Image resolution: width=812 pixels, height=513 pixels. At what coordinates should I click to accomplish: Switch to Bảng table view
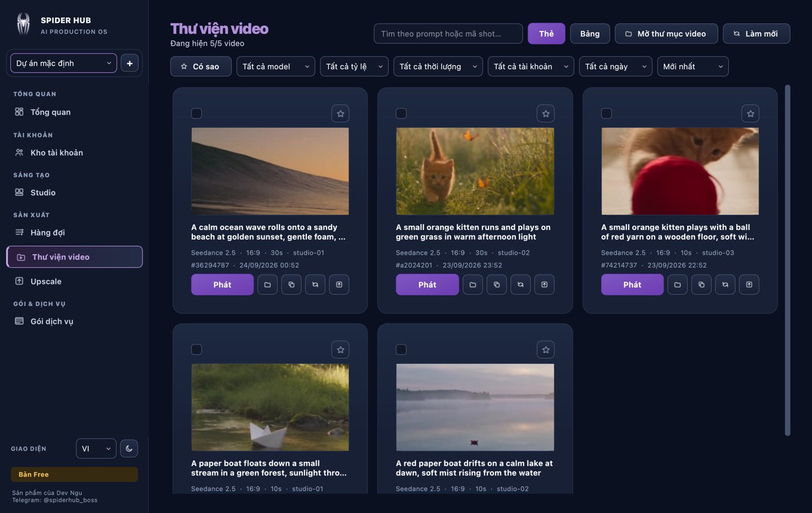pos(590,34)
